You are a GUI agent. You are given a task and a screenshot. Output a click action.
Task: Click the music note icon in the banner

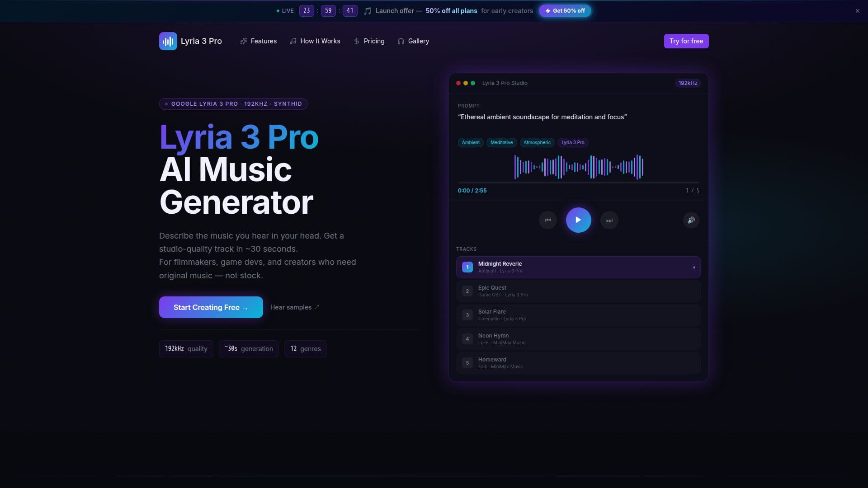coord(368,11)
